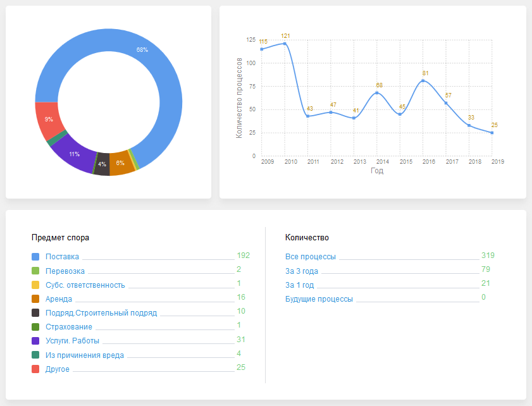Open the Субс. ответственность category link
The image size is (532, 406).
[85, 285]
